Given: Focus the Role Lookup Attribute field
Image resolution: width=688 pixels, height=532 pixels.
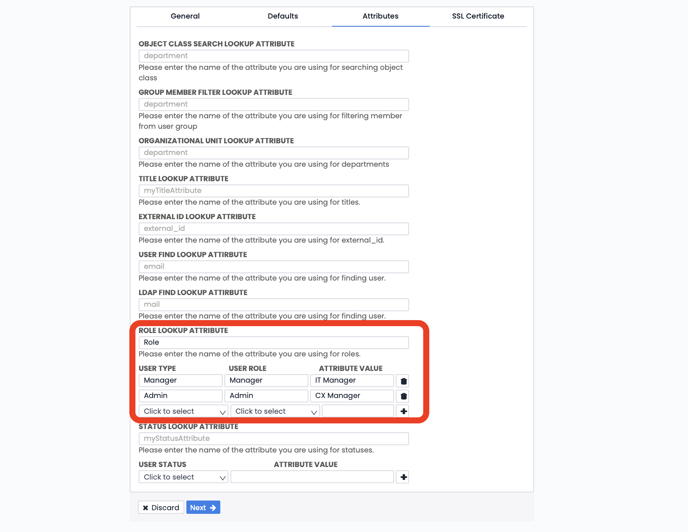Looking at the screenshot, I should [x=273, y=342].
